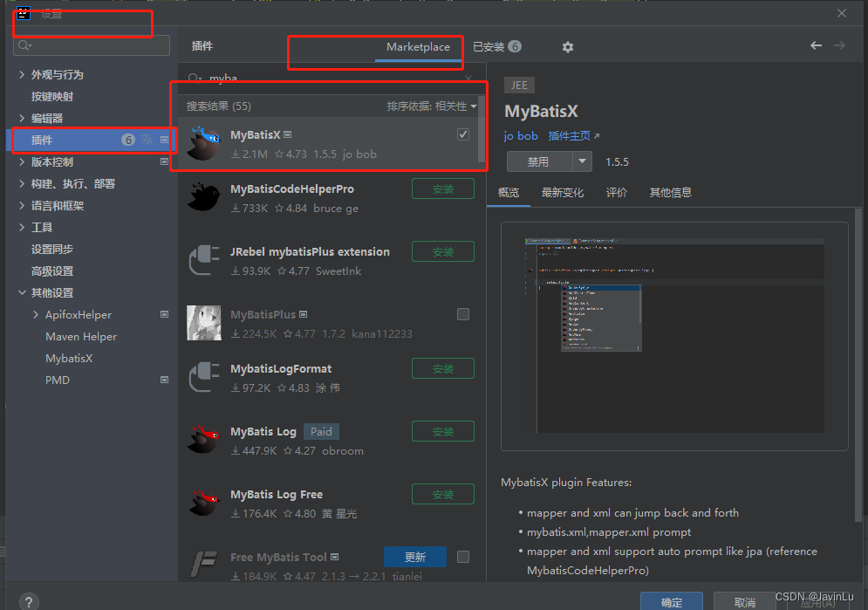The width and height of the screenshot is (868, 610).
Task: Click the external link arrow after 插件主页
Action: [596, 135]
